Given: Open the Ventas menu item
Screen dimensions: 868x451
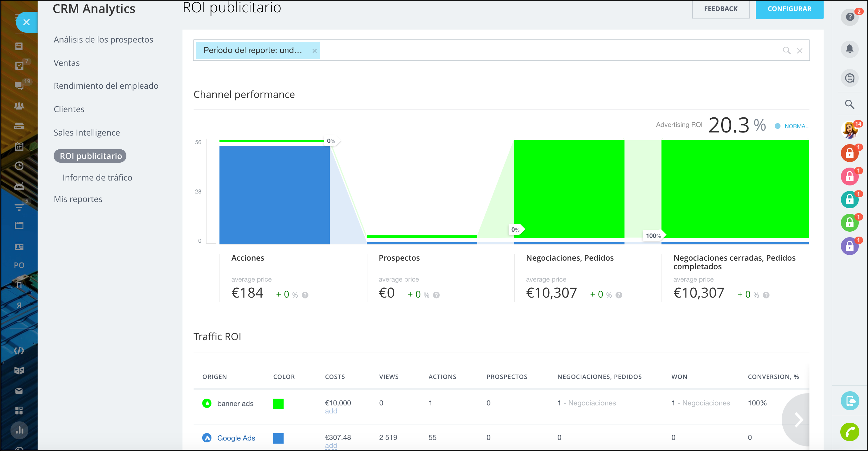Looking at the screenshot, I should click(67, 63).
